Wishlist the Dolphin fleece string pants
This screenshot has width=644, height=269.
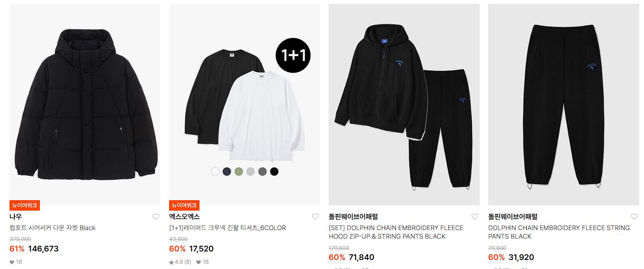click(x=635, y=217)
